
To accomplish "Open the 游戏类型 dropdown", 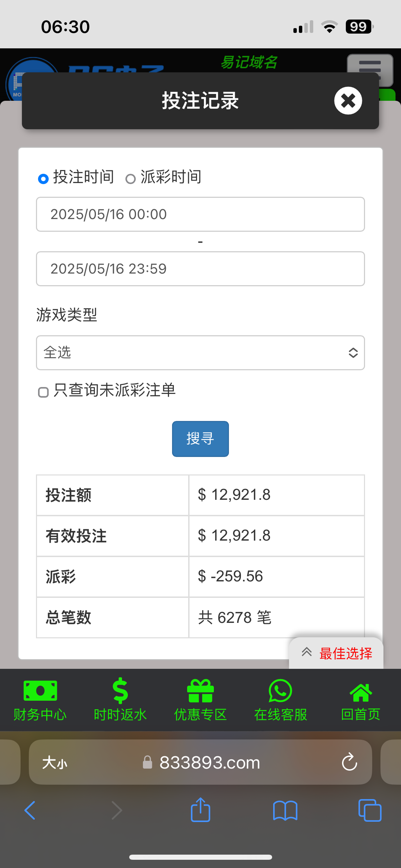I will coord(200,353).
